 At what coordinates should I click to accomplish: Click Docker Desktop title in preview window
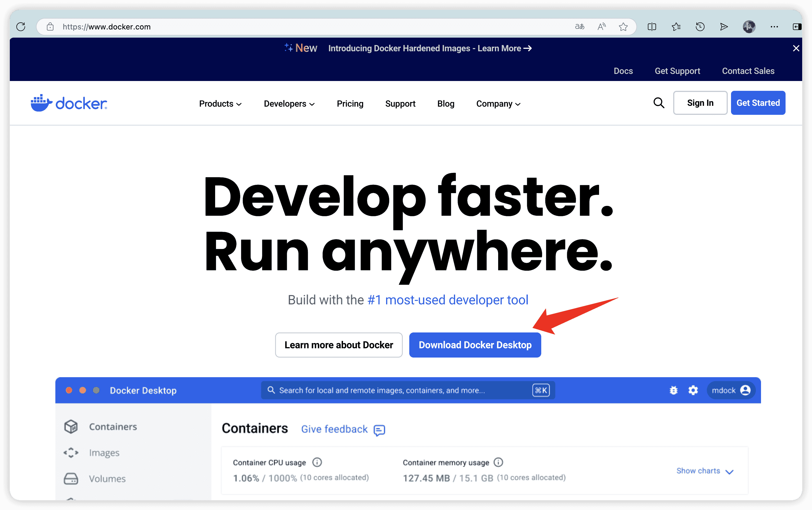(x=143, y=390)
